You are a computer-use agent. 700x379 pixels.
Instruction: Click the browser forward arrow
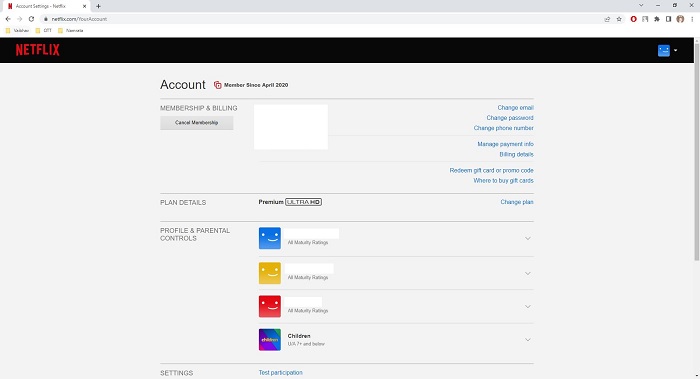click(x=19, y=19)
